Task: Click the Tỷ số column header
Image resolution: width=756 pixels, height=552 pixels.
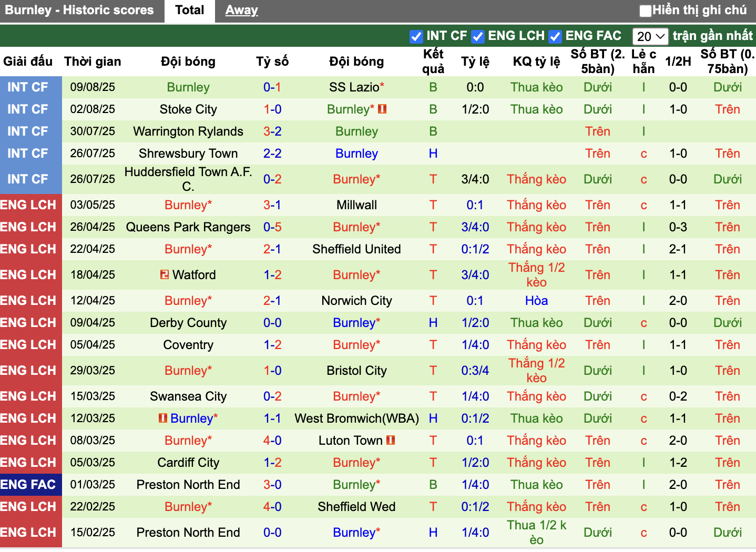Action: coord(272,62)
